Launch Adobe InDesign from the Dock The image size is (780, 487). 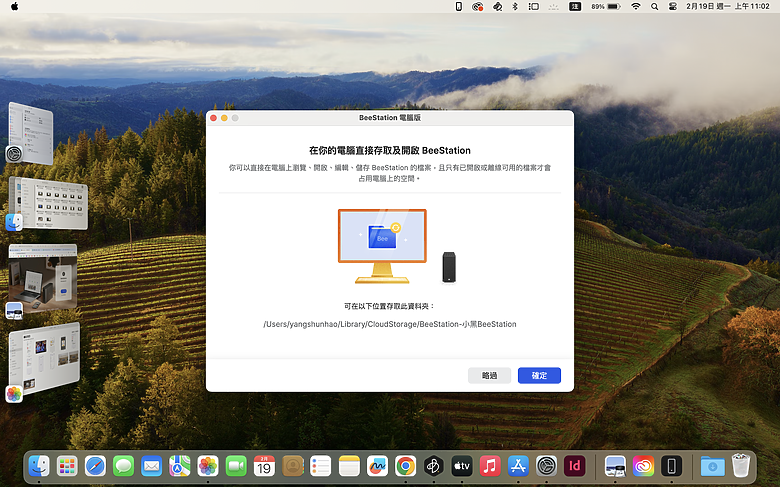tap(575, 466)
